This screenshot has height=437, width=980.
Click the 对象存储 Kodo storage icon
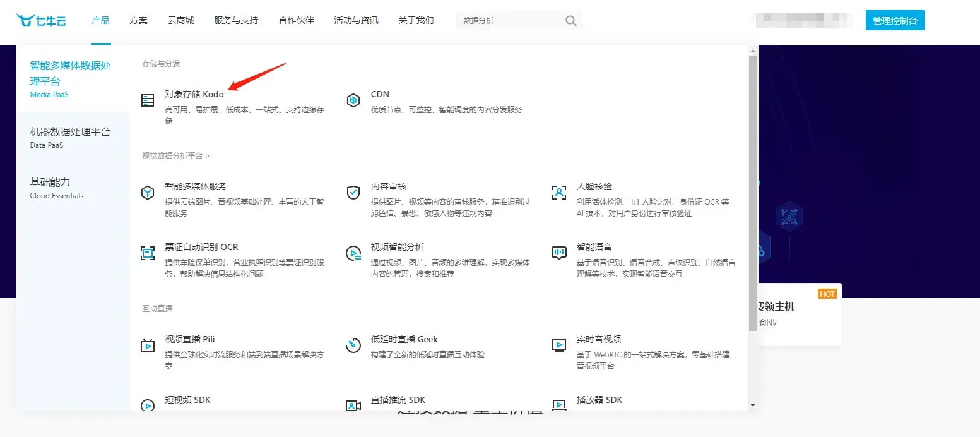tap(148, 100)
